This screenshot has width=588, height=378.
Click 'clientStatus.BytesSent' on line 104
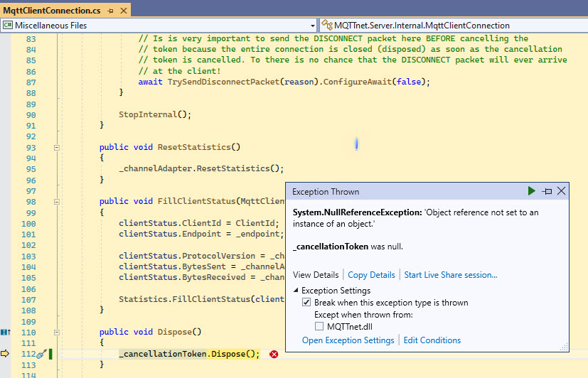tap(173, 266)
